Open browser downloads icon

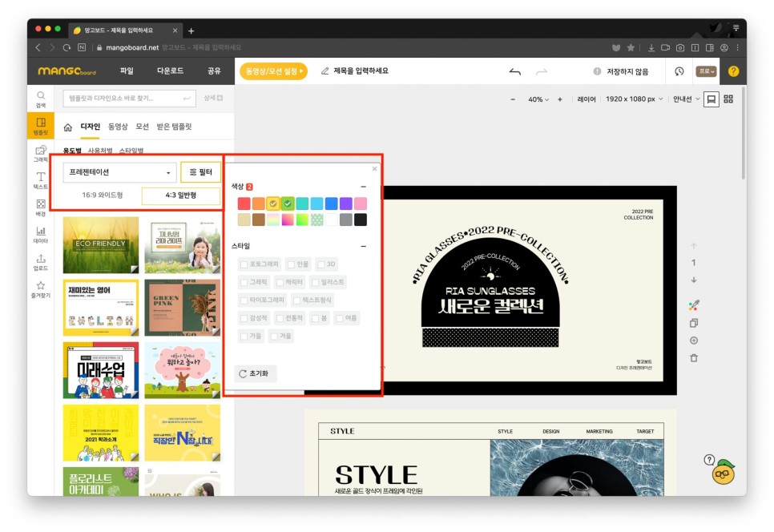coord(651,48)
